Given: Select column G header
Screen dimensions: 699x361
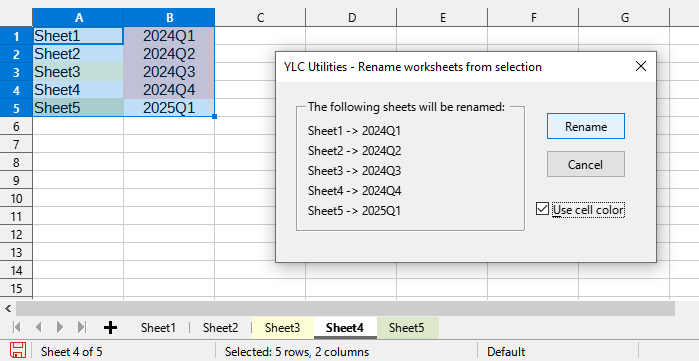Looking at the screenshot, I should coord(624,17).
